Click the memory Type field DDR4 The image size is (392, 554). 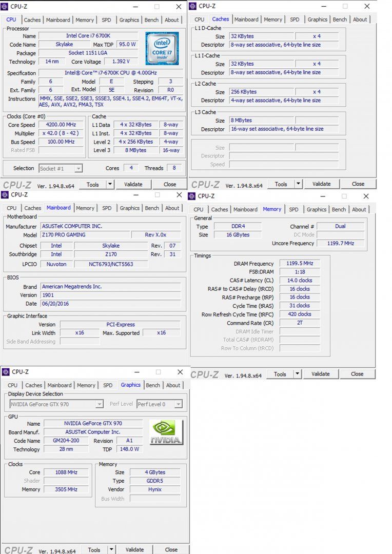[x=238, y=226]
